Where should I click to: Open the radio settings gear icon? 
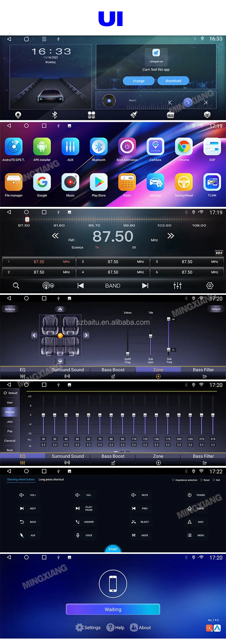(210, 286)
